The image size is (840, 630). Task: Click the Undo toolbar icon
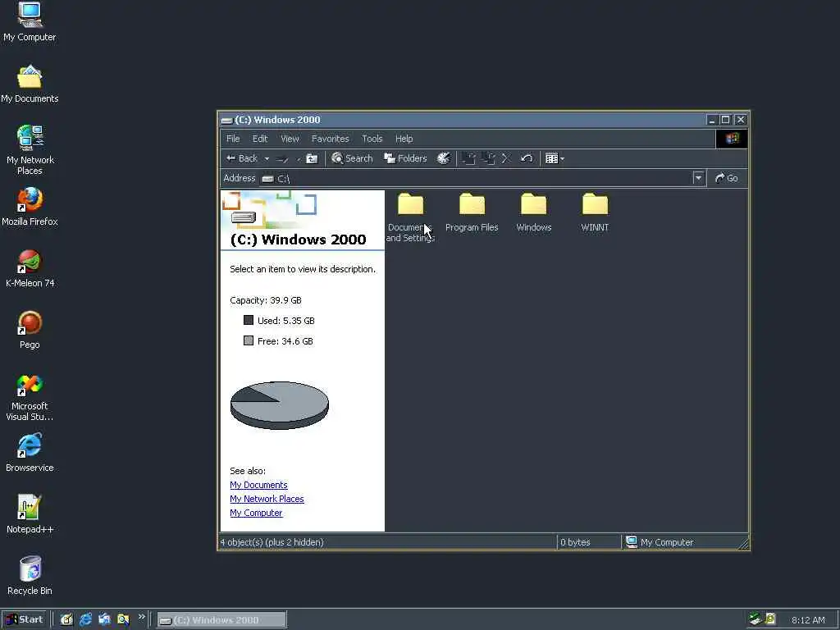(527, 158)
